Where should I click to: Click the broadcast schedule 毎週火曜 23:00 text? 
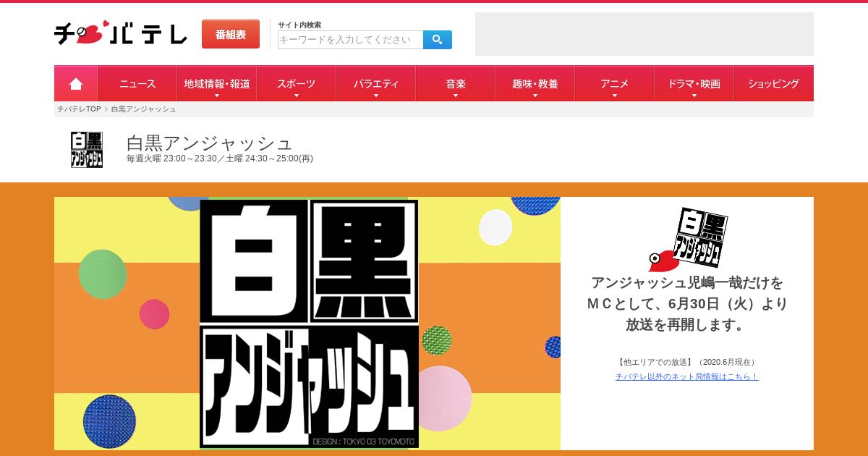pyautogui.click(x=220, y=159)
